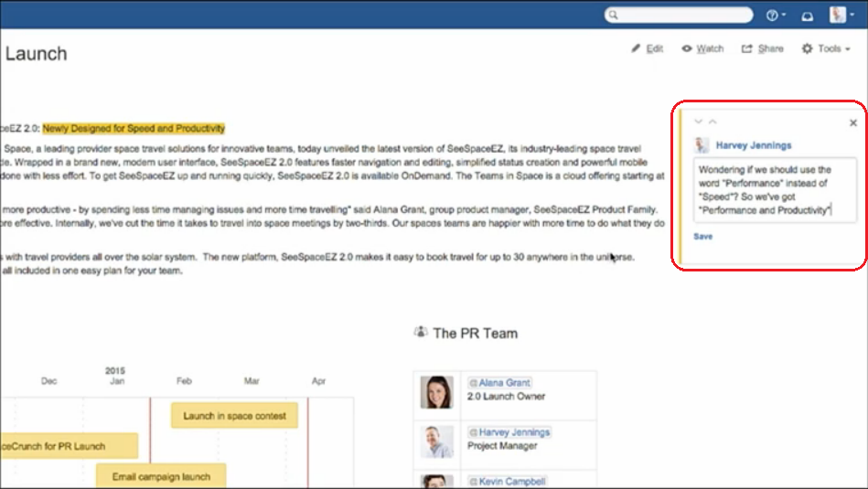Click The PR Team heading

click(x=475, y=334)
